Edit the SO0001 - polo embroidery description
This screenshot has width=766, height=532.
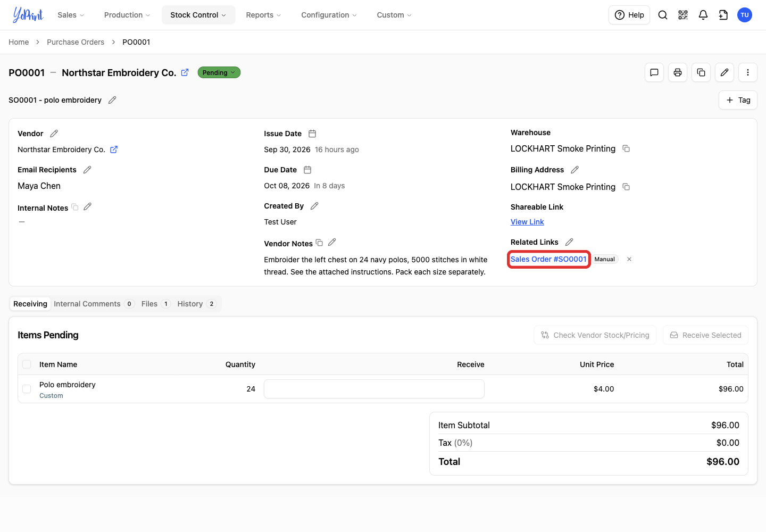click(x=112, y=100)
